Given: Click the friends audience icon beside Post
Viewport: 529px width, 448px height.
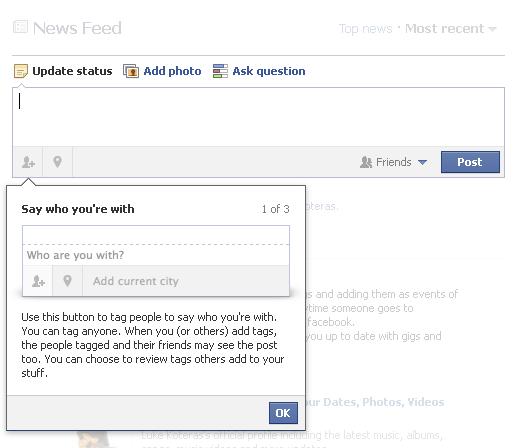Looking at the screenshot, I should tap(366, 162).
